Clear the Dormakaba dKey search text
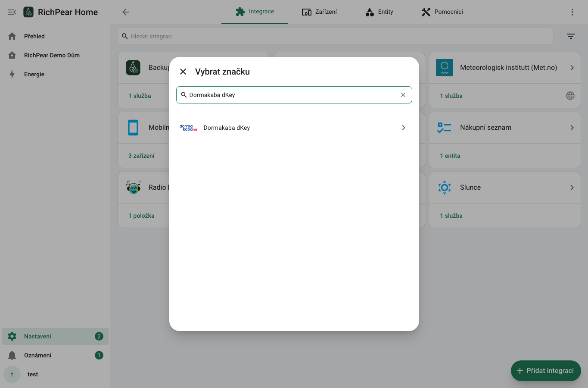The height and width of the screenshot is (388, 588). click(x=403, y=95)
